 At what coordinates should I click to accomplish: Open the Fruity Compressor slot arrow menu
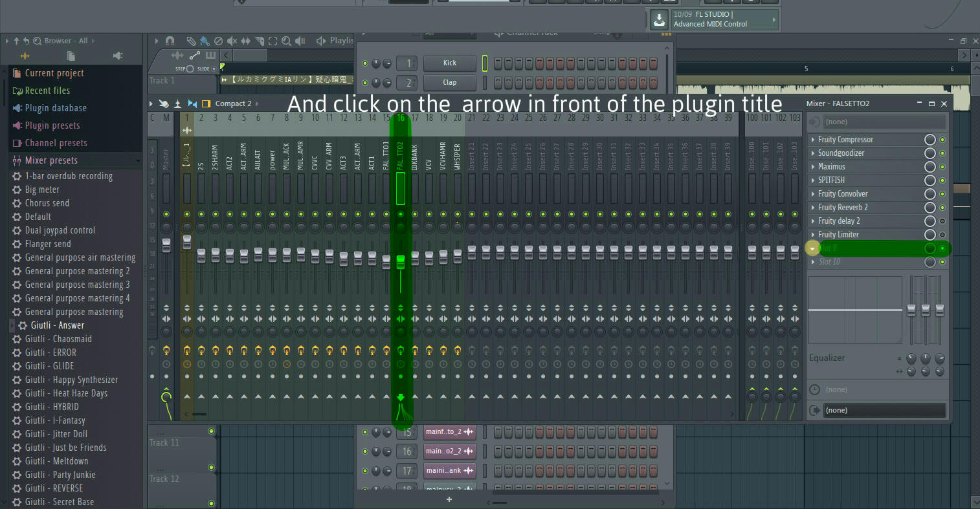click(812, 140)
